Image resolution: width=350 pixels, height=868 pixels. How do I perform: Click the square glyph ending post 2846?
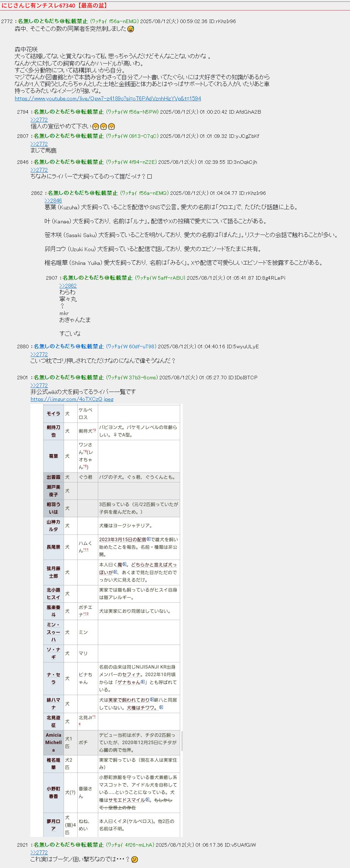click(x=150, y=177)
